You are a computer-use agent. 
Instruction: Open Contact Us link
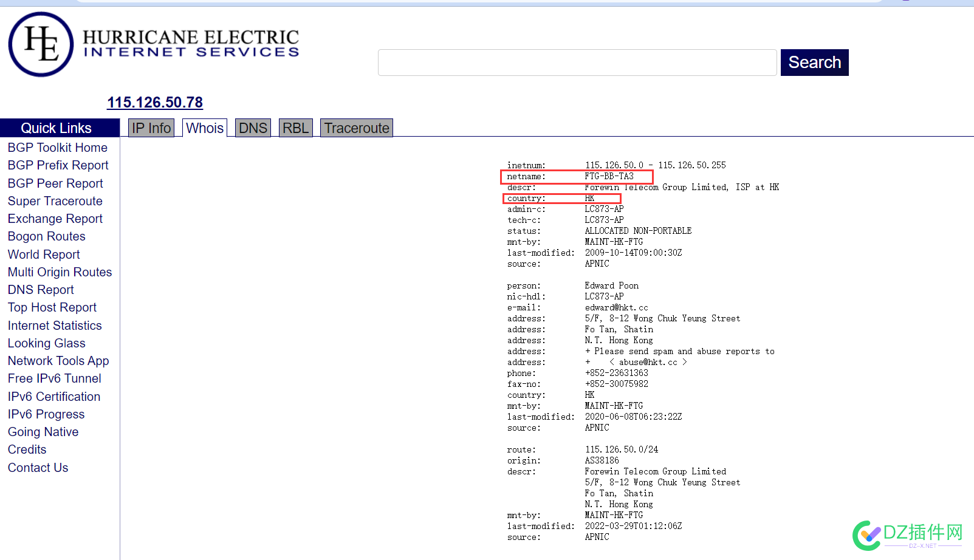(38, 468)
